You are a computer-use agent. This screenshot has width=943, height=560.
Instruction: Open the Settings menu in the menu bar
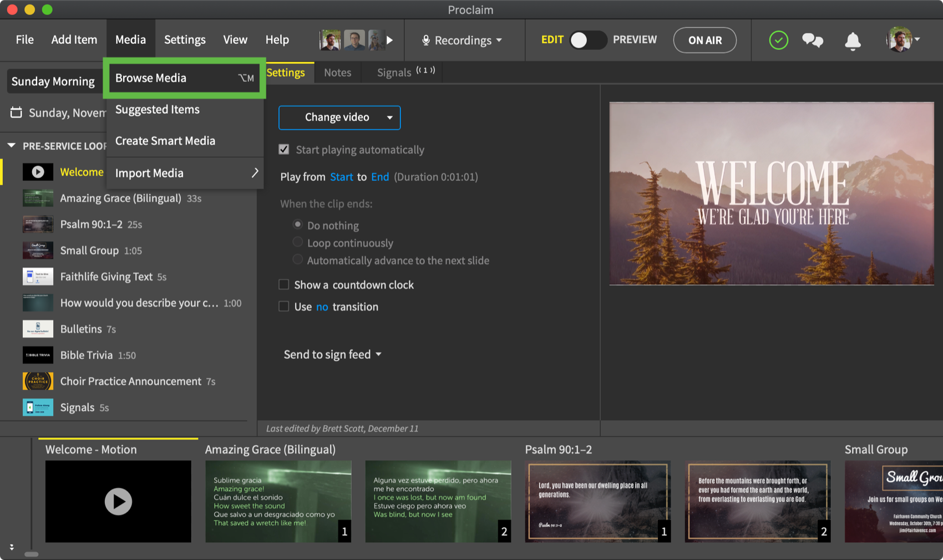point(185,39)
